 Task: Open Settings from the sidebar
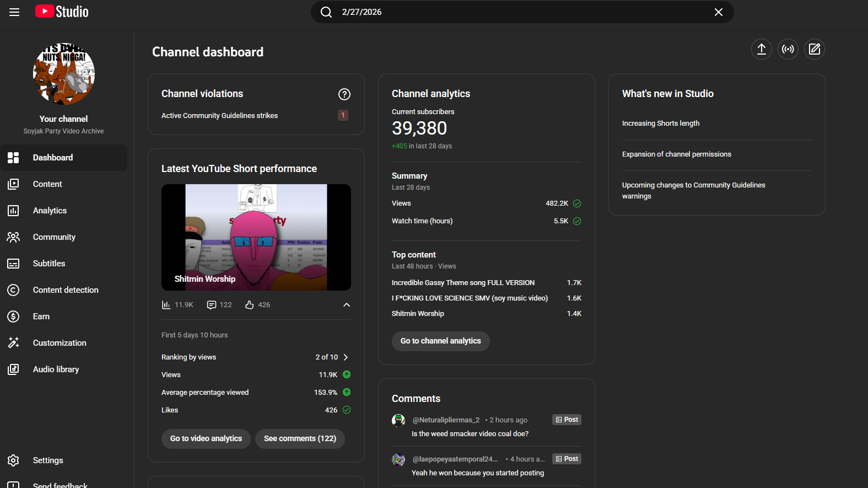pyautogui.click(x=48, y=460)
